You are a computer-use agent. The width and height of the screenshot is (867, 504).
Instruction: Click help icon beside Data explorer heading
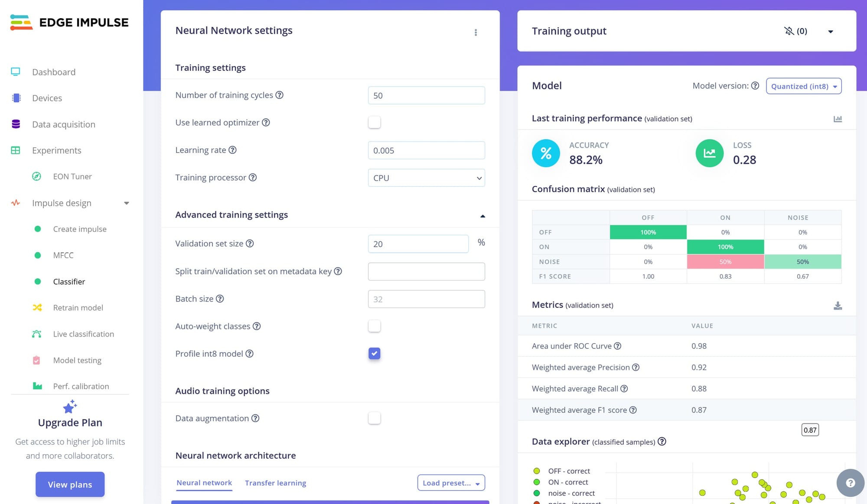click(x=662, y=442)
